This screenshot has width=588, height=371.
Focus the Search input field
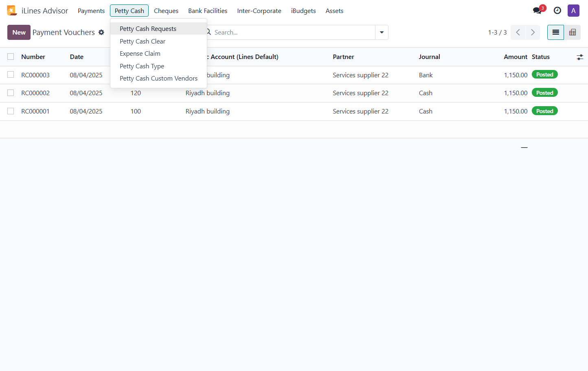(x=293, y=32)
